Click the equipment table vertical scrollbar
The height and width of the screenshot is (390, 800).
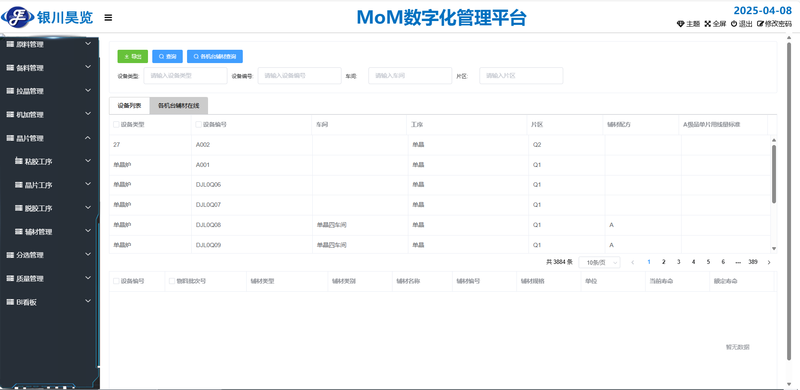tap(774, 174)
